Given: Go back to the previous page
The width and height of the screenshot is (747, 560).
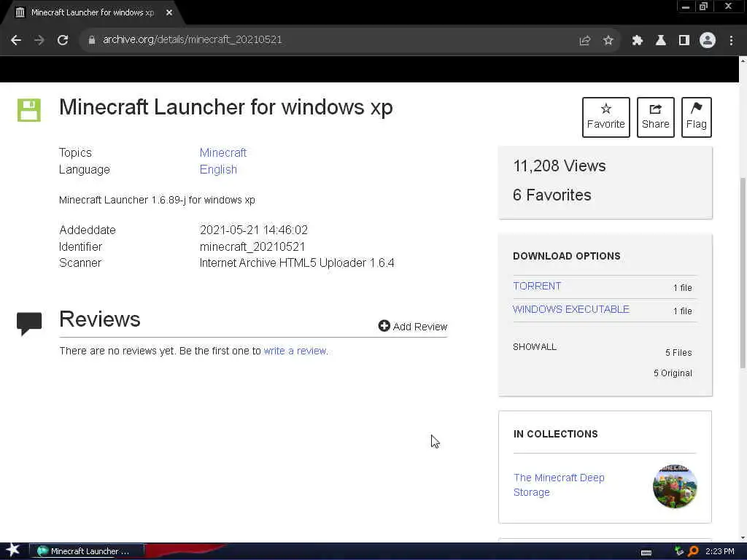Looking at the screenshot, I should click(16, 40).
